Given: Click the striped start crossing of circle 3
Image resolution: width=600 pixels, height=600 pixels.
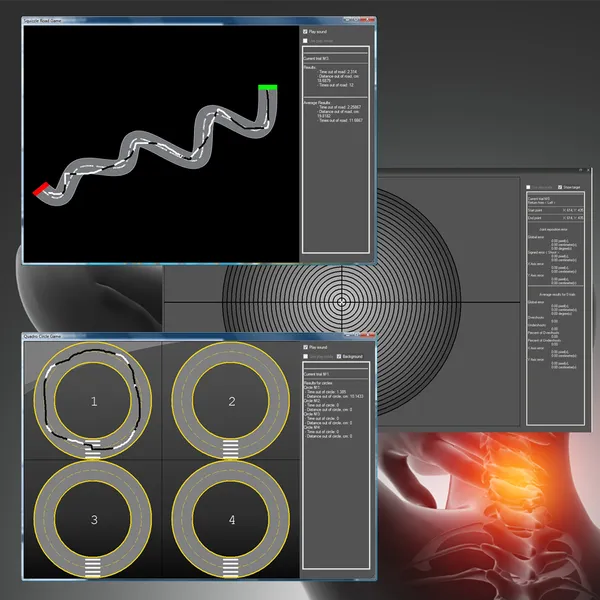Looking at the screenshot, I should pyautogui.click(x=93, y=567).
